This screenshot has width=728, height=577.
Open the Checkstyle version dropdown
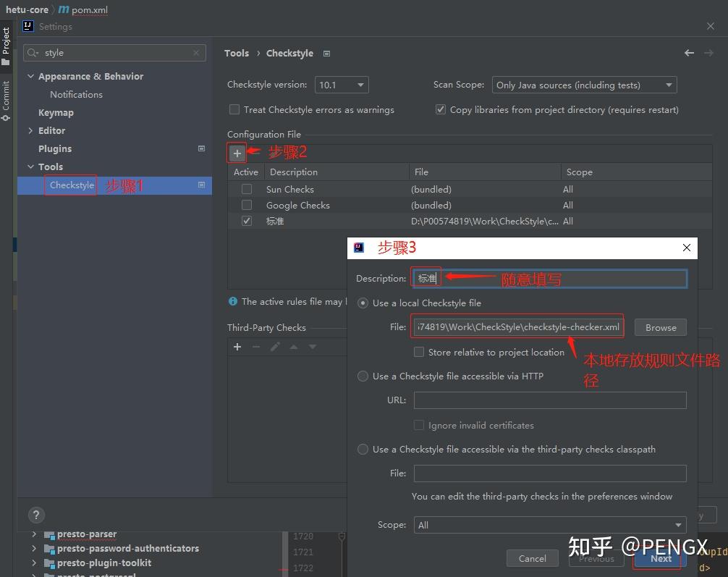[342, 85]
